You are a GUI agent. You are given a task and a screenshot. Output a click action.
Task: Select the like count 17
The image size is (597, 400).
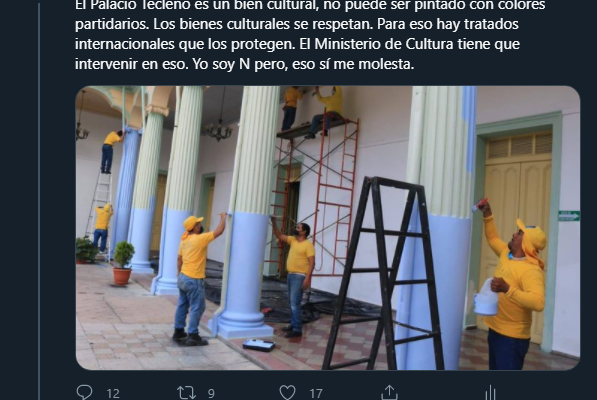click(316, 393)
